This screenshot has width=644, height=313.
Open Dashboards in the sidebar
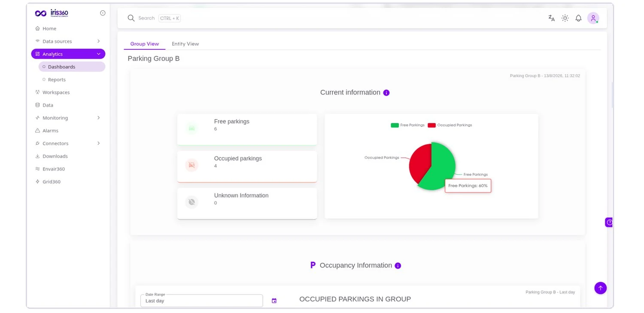point(72,67)
